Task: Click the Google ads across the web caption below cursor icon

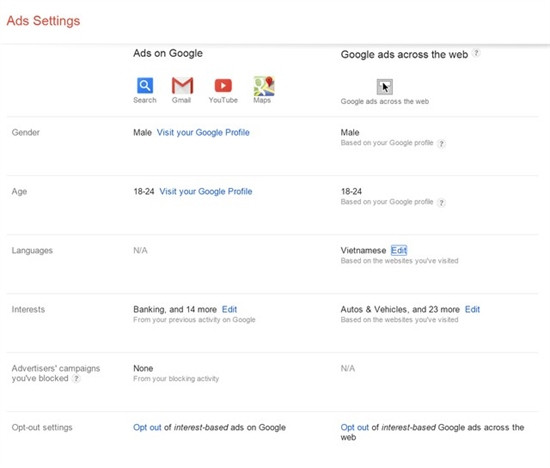Action: (385, 101)
